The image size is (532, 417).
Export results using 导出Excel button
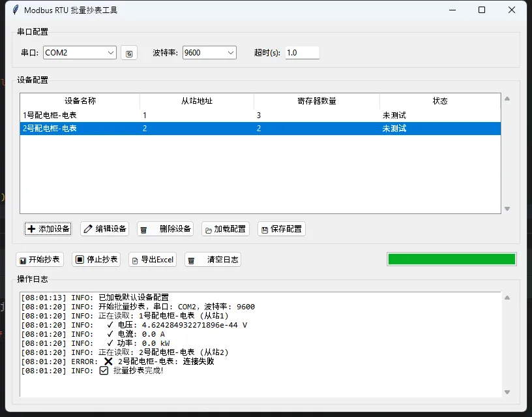pos(153,260)
